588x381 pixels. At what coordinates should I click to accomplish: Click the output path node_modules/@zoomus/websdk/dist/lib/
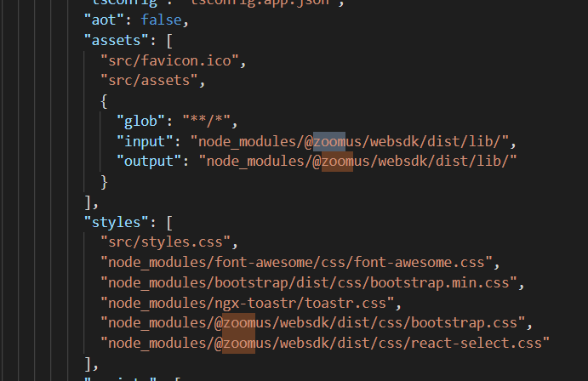357,161
